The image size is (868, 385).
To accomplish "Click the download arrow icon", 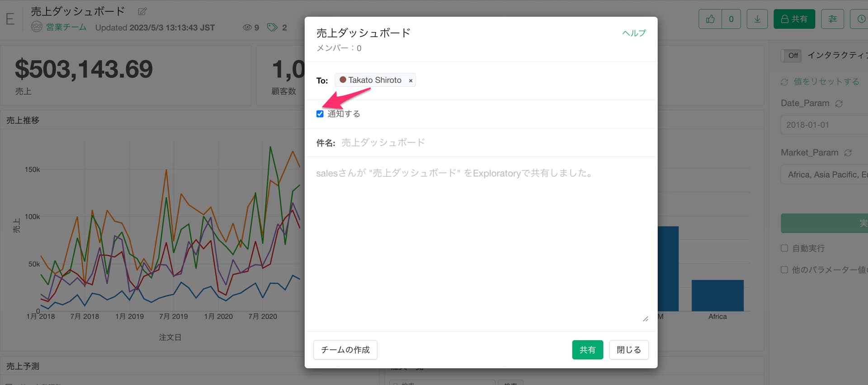I will point(757,19).
